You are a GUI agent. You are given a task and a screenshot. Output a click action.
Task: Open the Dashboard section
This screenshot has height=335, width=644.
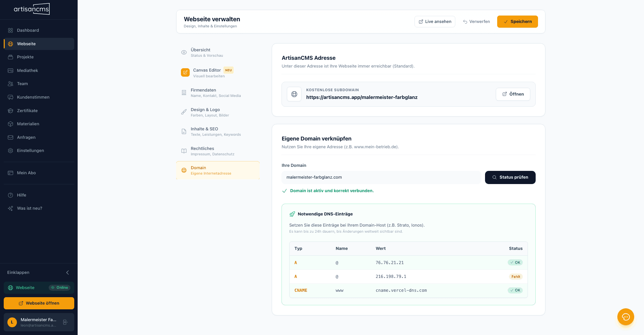27,30
